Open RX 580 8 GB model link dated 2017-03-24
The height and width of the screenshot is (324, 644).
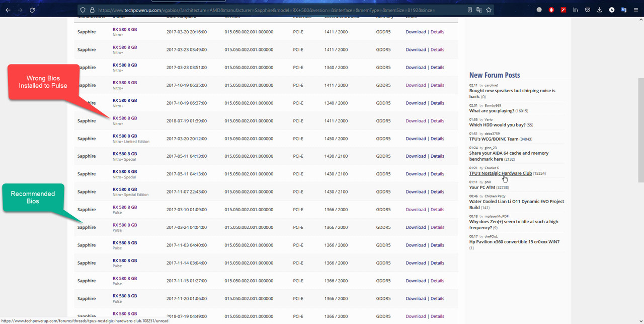pyautogui.click(x=125, y=225)
